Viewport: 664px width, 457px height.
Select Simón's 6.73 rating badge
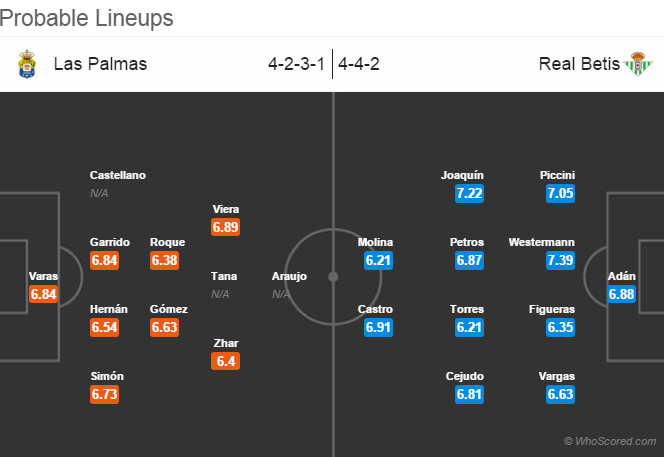(104, 394)
